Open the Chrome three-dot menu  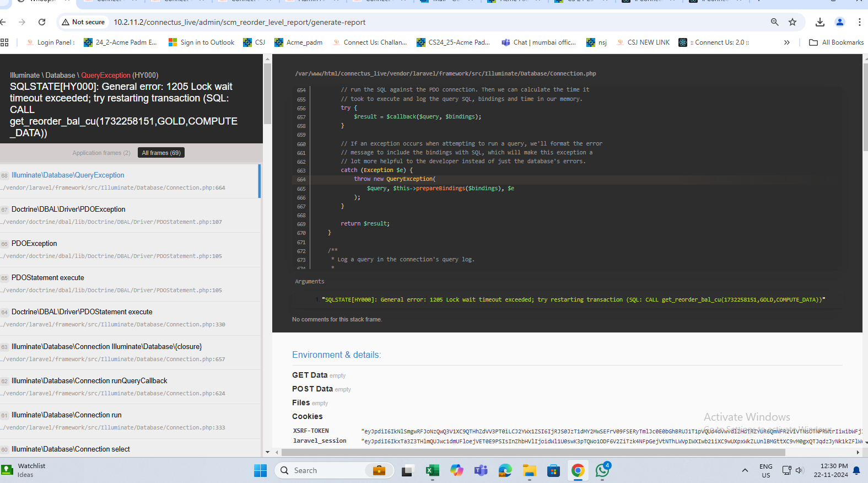859,22
